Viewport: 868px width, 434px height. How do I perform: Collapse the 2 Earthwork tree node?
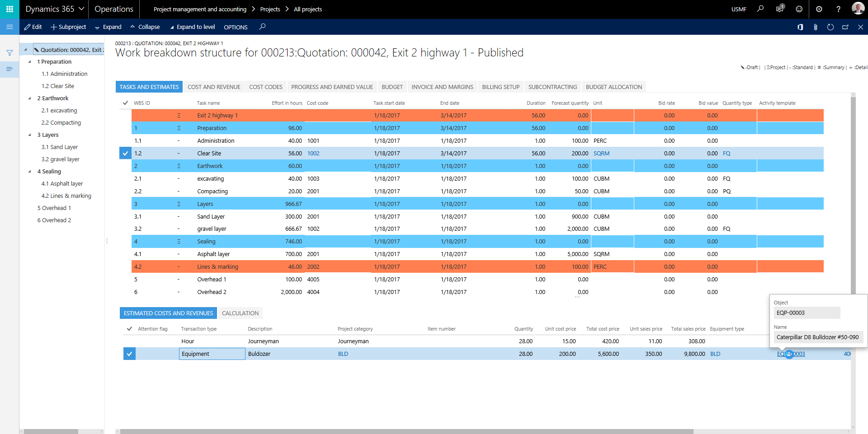30,98
